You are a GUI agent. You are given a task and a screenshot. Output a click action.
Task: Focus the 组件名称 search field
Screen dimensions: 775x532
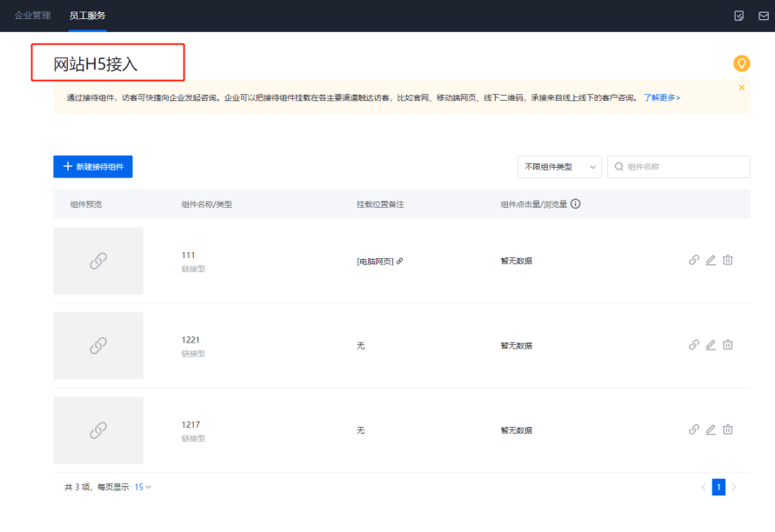tap(678, 167)
